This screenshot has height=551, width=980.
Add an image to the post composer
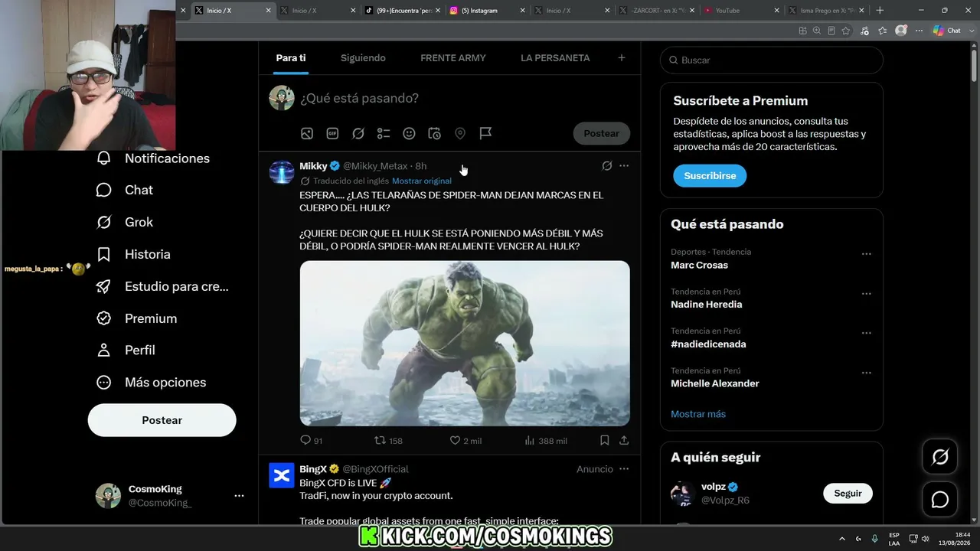tap(307, 133)
